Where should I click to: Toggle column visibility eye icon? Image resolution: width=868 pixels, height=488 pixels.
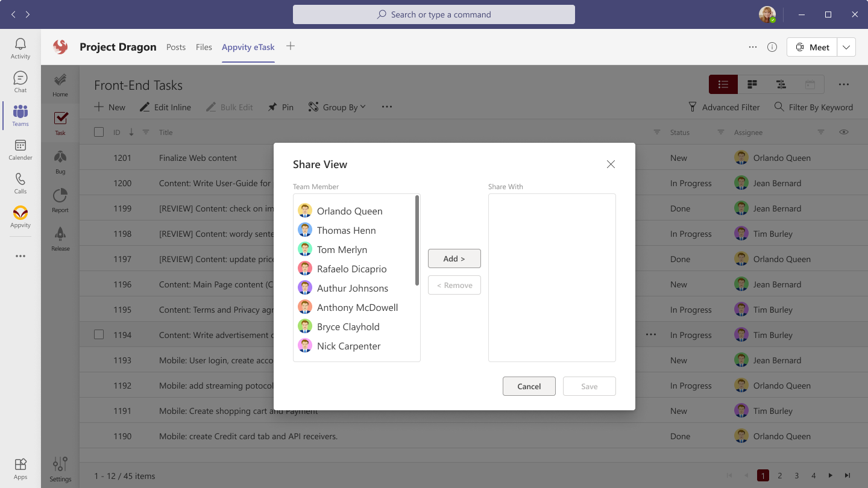click(x=843, y=132)
